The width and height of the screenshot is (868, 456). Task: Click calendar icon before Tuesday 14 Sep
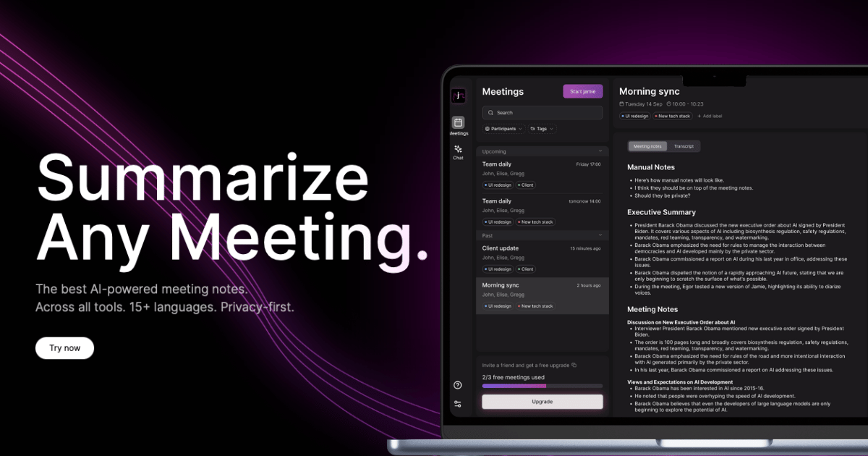pyautogui.click(x=621, y=104)
